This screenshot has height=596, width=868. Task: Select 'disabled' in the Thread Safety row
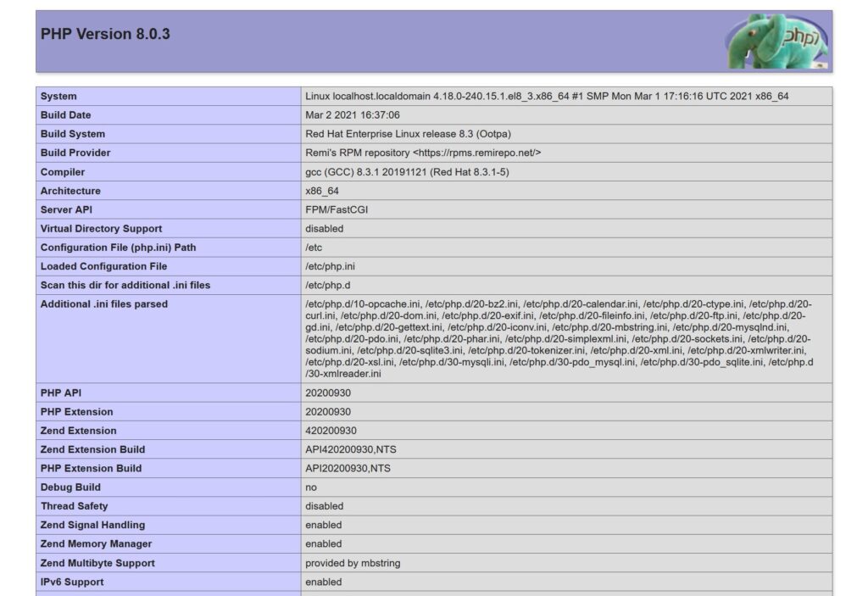(x=325, y=506)
